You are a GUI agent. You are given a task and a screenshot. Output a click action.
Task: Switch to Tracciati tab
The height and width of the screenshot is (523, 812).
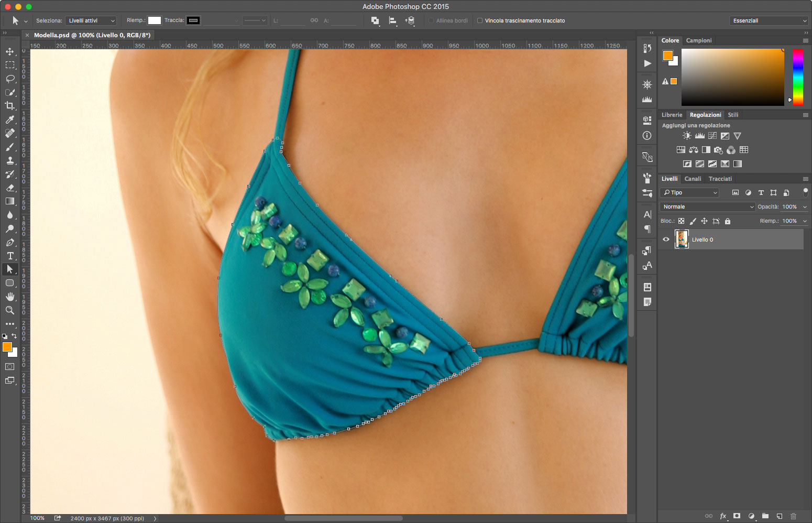tap(720, 179)
